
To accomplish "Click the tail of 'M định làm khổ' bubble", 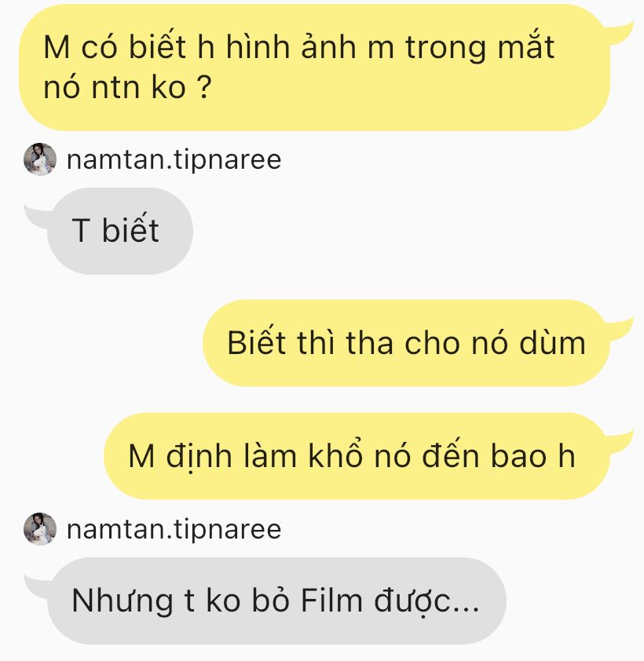I will 619,441.
